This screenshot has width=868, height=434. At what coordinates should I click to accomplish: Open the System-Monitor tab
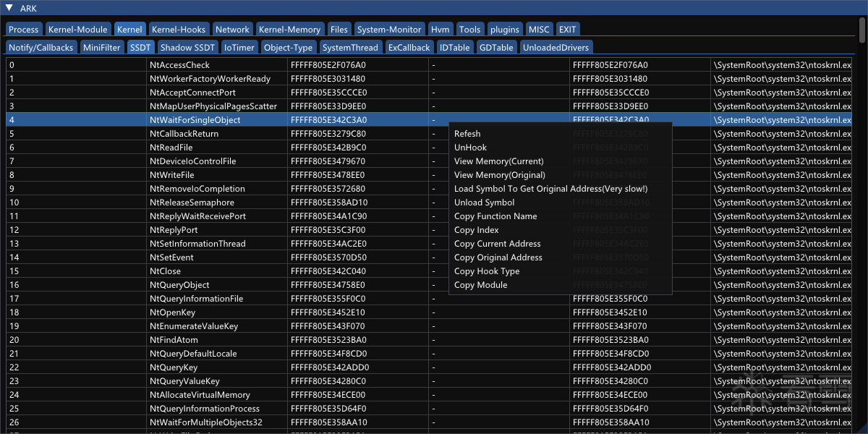[x=388, y=30]
